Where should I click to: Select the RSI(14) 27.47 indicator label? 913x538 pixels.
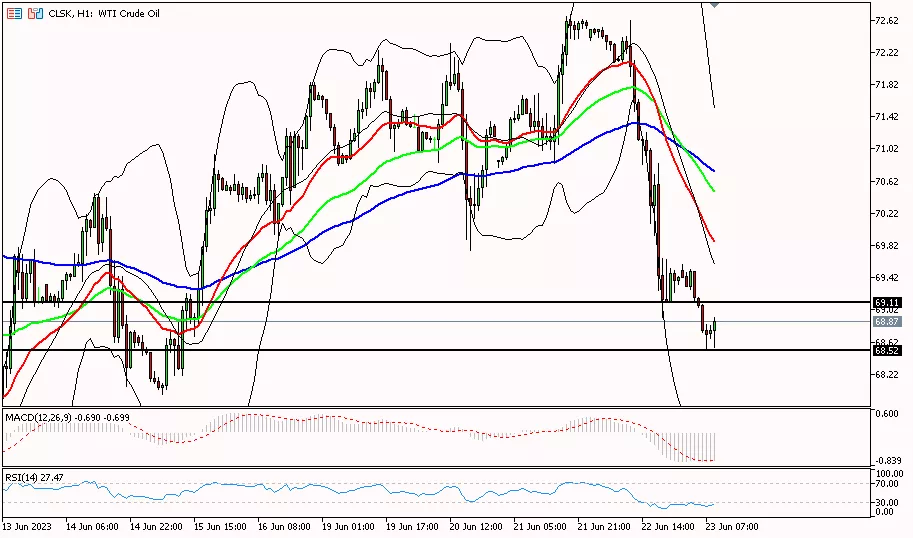pyautogui.click(x=34, y=477)
